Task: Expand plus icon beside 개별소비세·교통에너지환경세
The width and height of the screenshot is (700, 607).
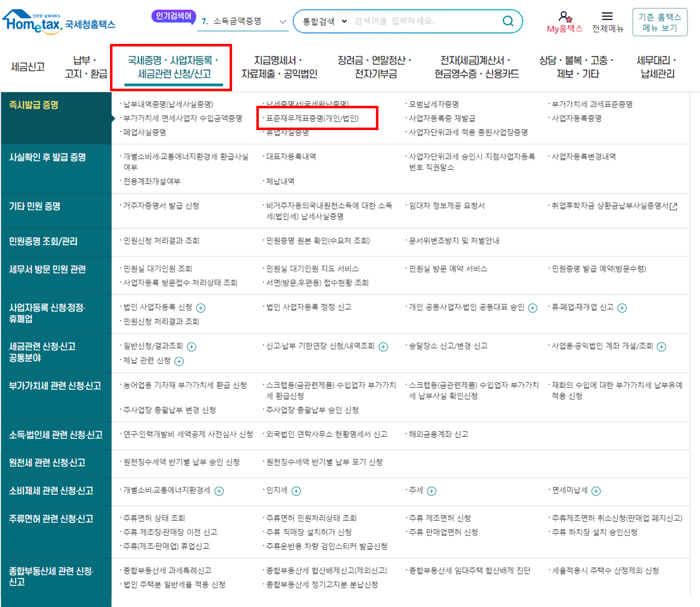Action: pos(219,491)
